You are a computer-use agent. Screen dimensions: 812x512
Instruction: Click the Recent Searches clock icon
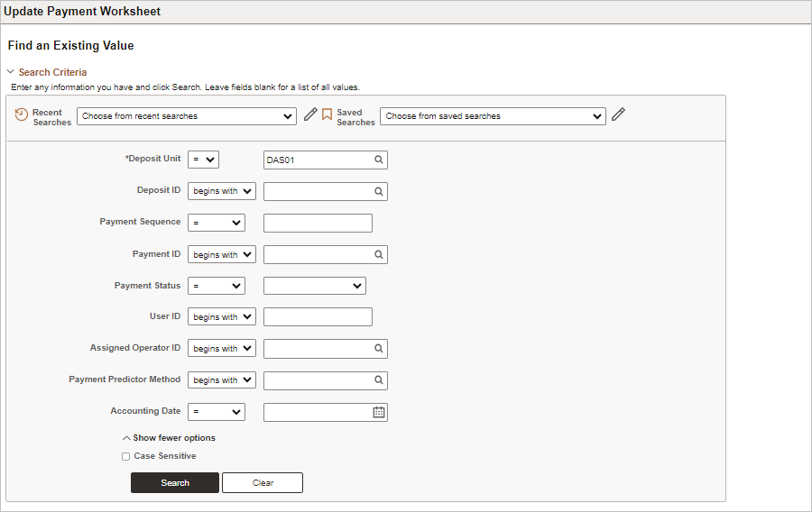tap(22, 114)
